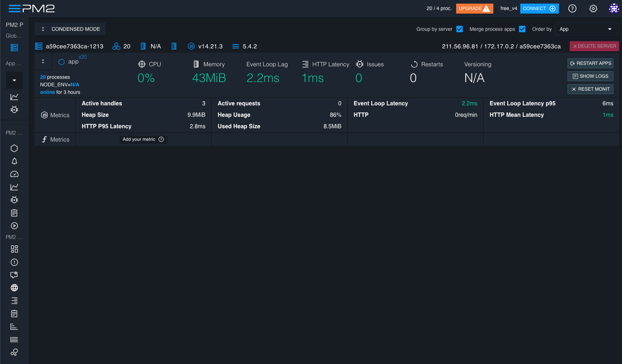Click the process count cubes icon showing 20

[x=116, y=46]
